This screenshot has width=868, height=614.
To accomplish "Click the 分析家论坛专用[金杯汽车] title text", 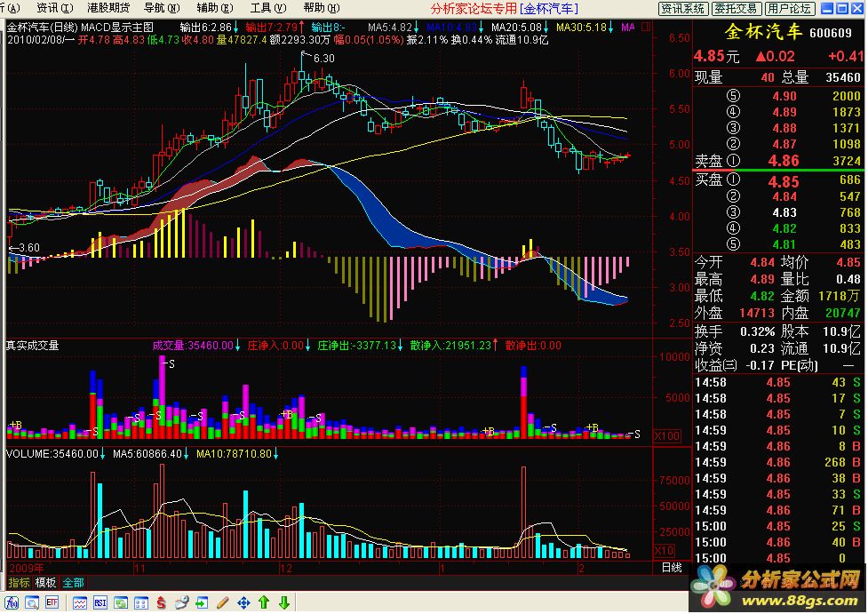I will pos(504,8).
